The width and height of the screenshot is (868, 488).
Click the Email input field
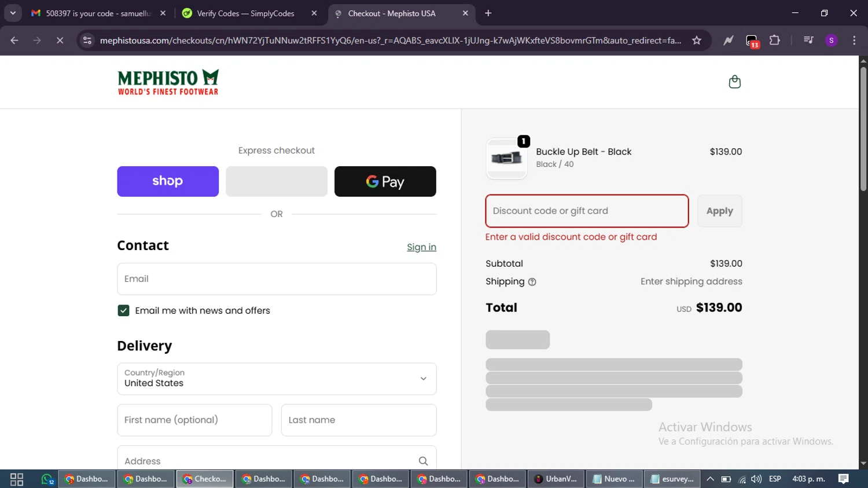[x=277, y=279]
